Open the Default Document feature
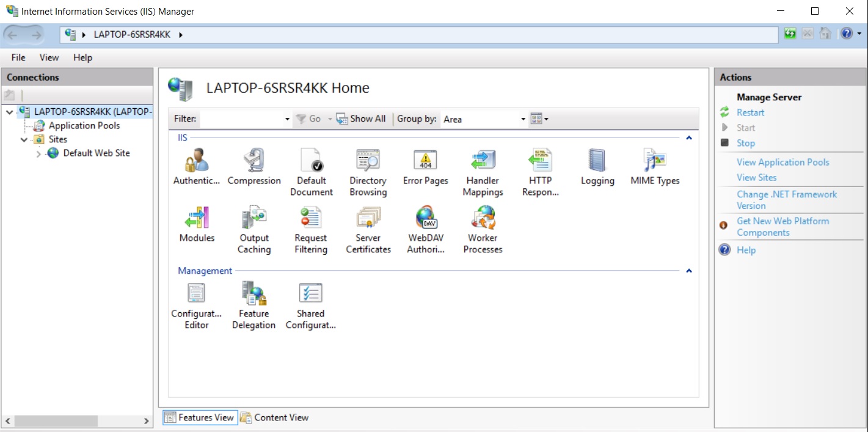 [312, 172]
